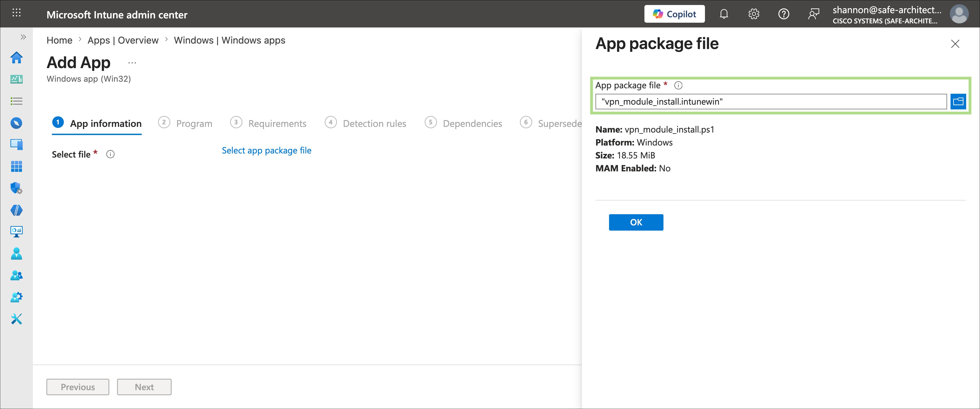
Task: Select the Supersedence step tab
Action: (x=551, y=123)
